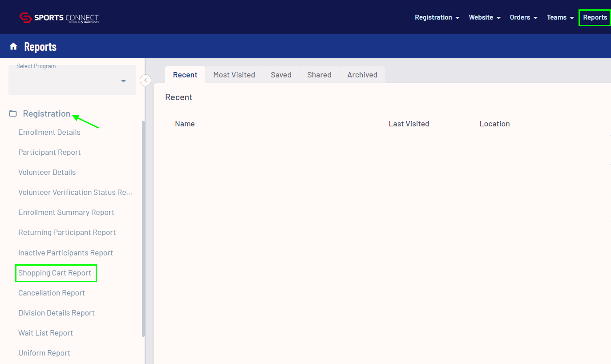Open the Shopping Cart Report
The height and width of the screenshot is (364, 611).
(55, 273)
